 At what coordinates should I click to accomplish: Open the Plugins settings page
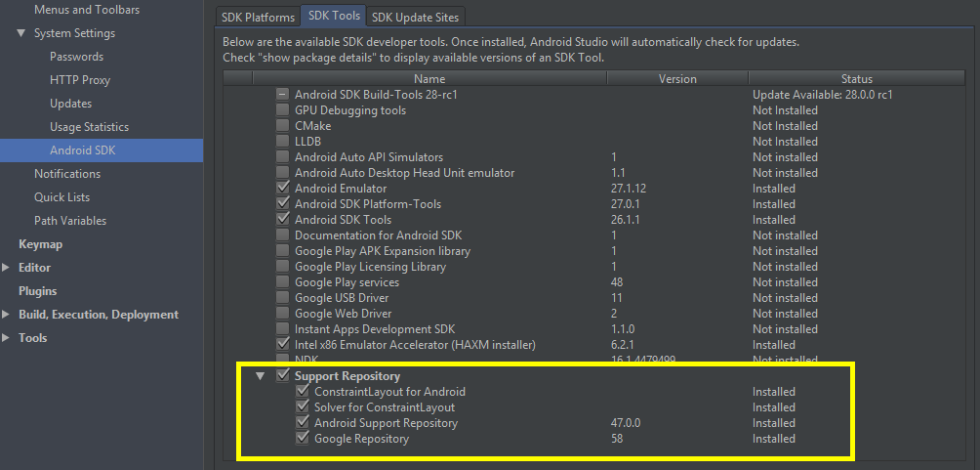(37, 291)
